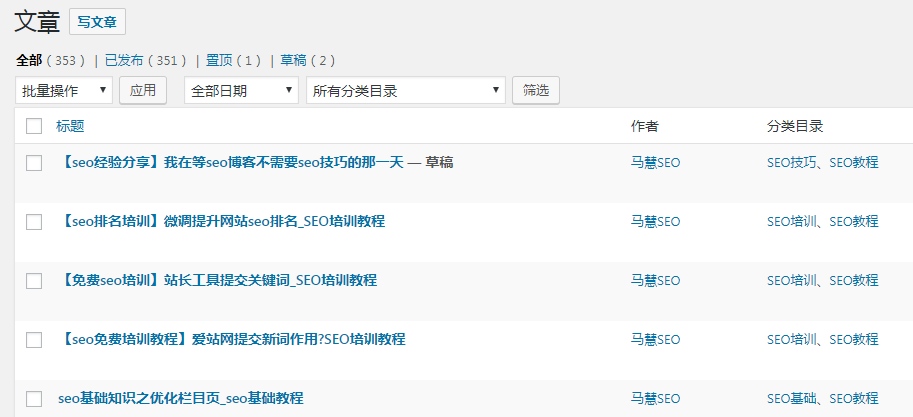Click the 写文章 button
The height and width of the screenshot is (417, 913).
click(97, 22)
